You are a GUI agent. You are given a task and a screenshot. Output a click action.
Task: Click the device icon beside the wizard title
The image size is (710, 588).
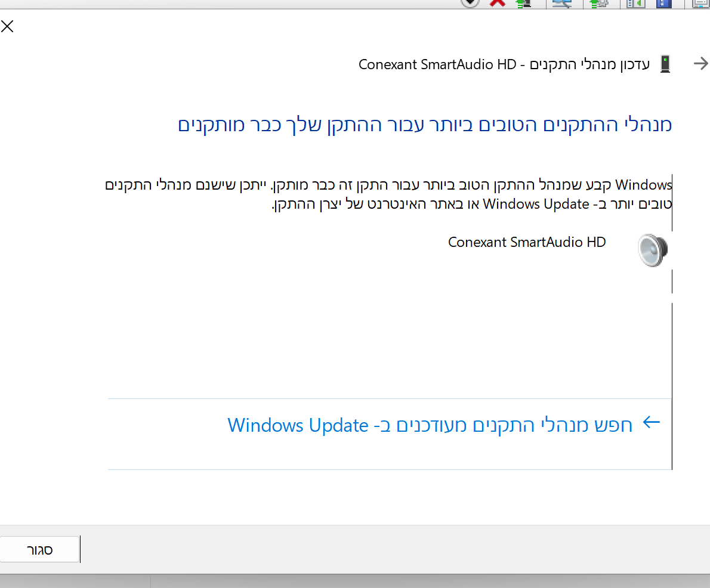pyautogui.click(x=665, y=64)
